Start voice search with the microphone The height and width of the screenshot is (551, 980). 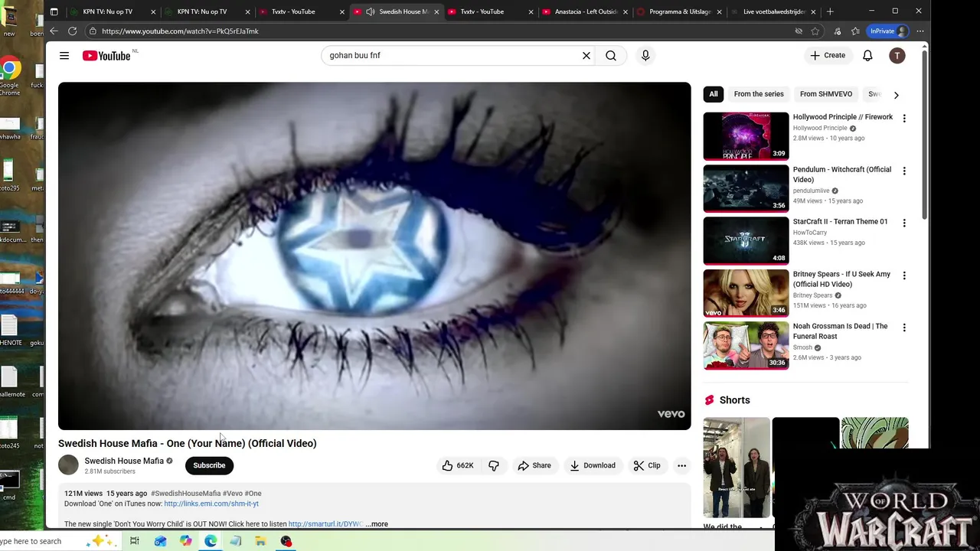(645, 55)
